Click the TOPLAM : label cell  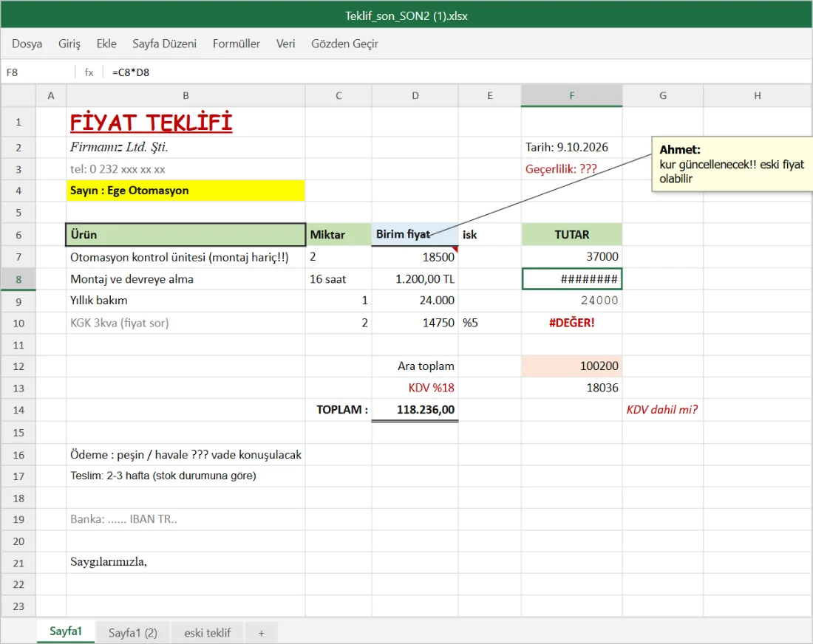[x=339, y=409]
